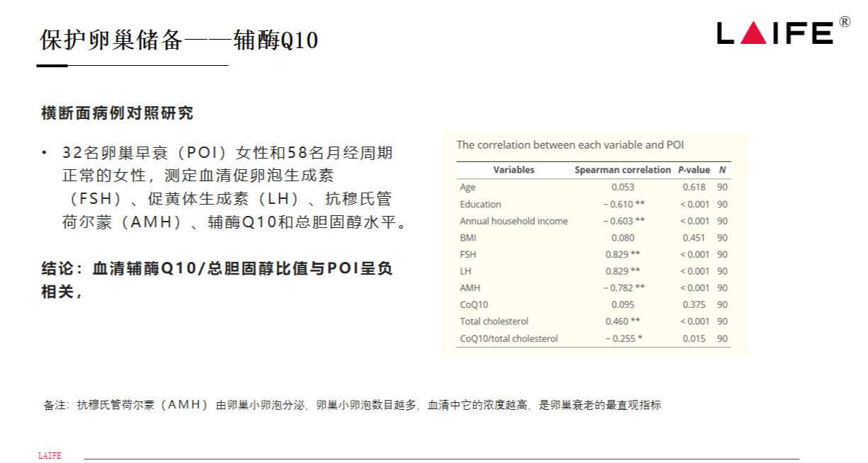Screen dimensions: 868x463
Task: Click 0.829 ** in the FSH row
Action: (623, 254)
